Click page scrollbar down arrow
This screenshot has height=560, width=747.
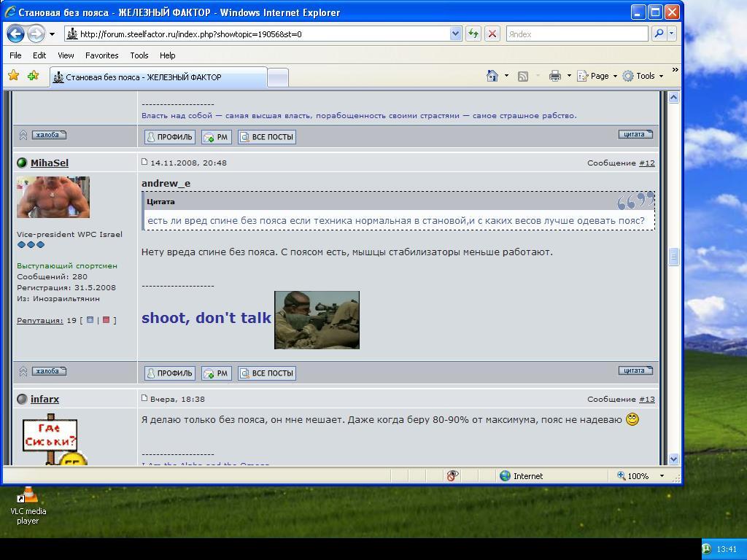coord(673,459)
